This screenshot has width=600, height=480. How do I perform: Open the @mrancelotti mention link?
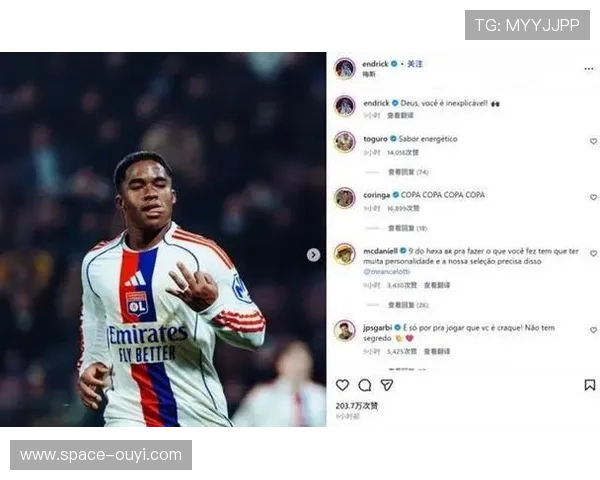pyautogui.click(x=386, y=271)
